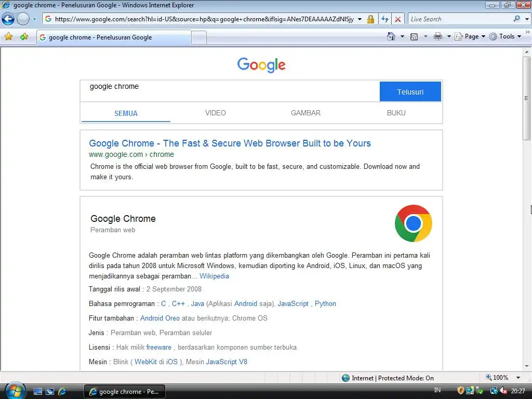532x399 pixels.
Task: Expand the address bar URL history dropdown
Action: 360,19
